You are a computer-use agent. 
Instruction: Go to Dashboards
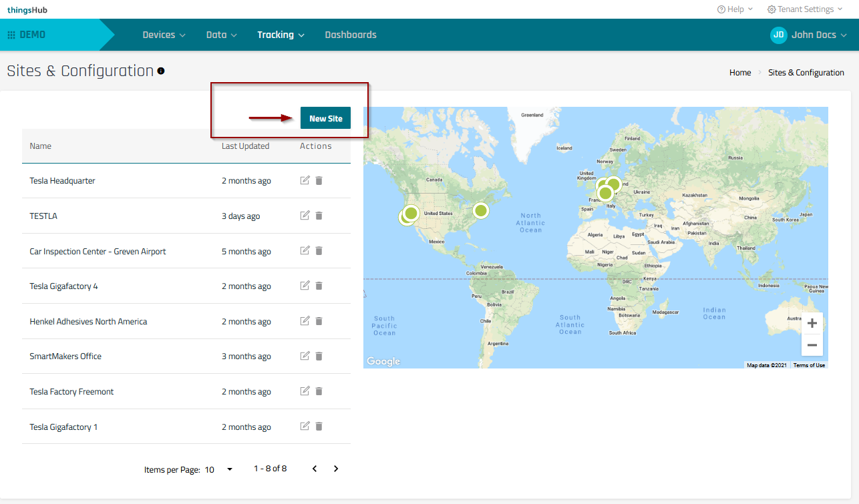pos(351,35)
